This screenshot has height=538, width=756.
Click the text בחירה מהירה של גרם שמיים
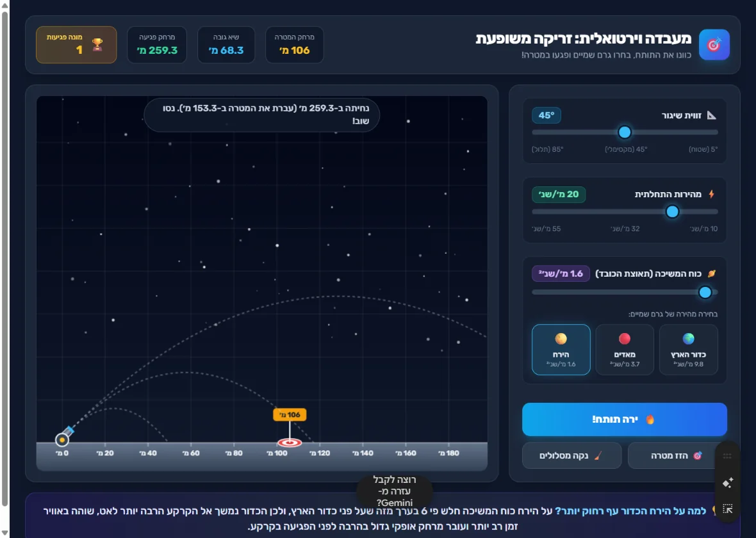tap(673, 314)
